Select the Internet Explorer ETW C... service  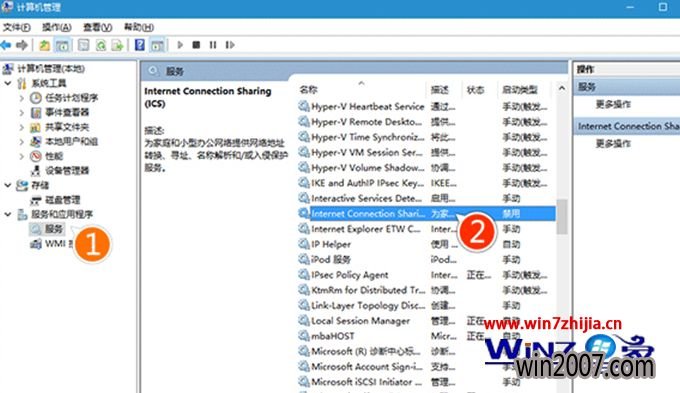coord(366,229)
